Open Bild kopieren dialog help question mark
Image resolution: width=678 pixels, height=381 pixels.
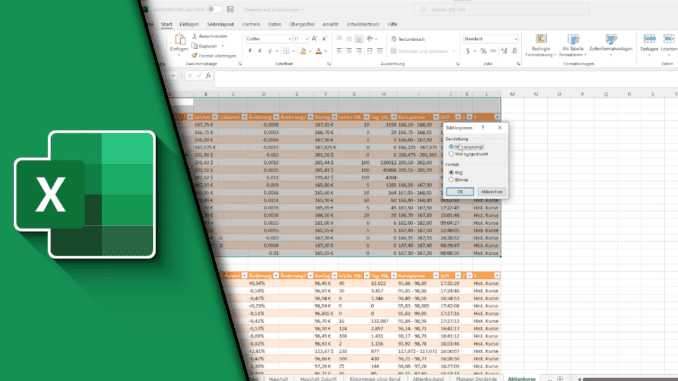[x=483, y=128]
